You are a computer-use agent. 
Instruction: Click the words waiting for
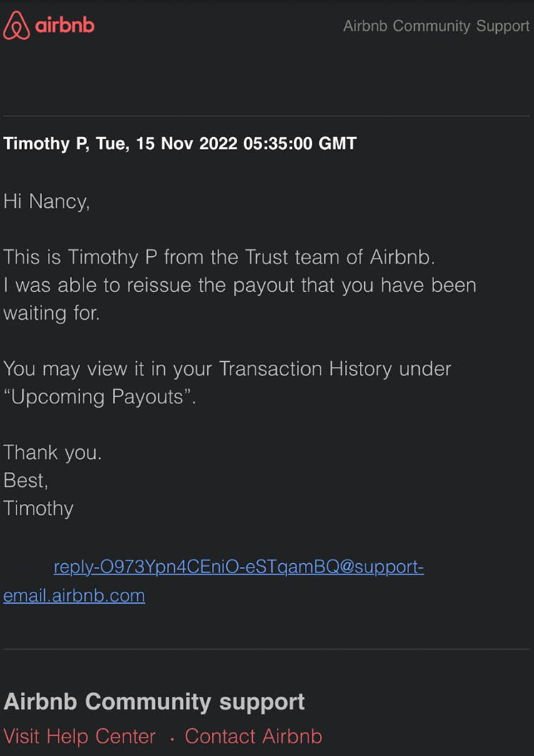(x=51, y=313)
